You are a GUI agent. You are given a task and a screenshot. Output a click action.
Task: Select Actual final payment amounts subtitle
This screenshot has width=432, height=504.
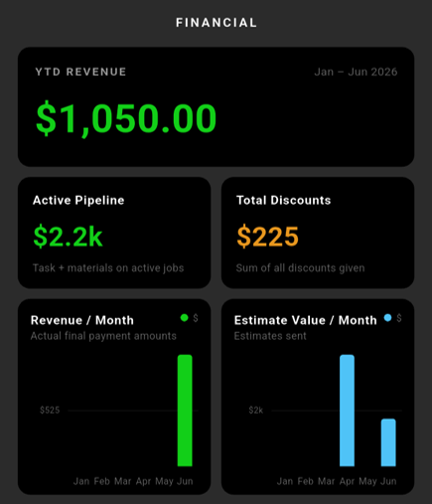(103, 336)
